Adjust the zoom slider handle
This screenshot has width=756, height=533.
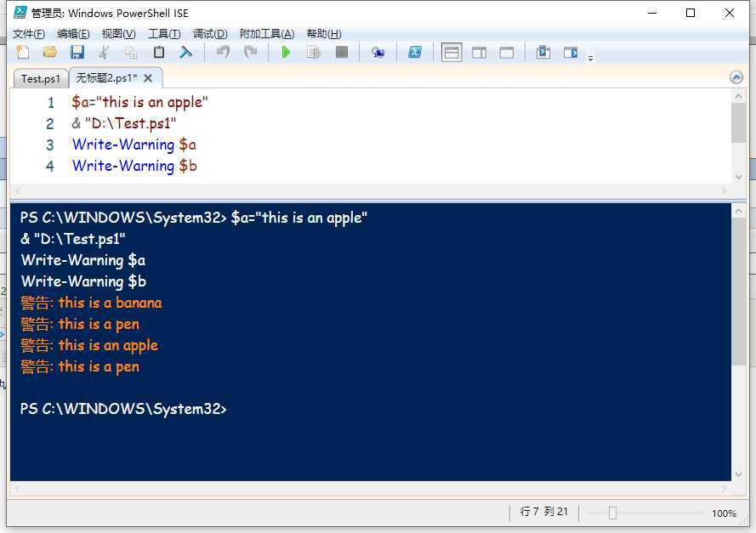[612, 513]
